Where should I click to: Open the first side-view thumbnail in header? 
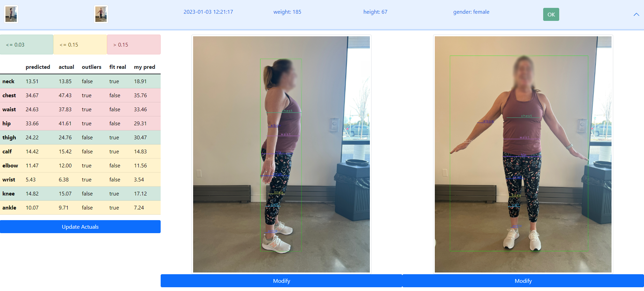(11, 14)
